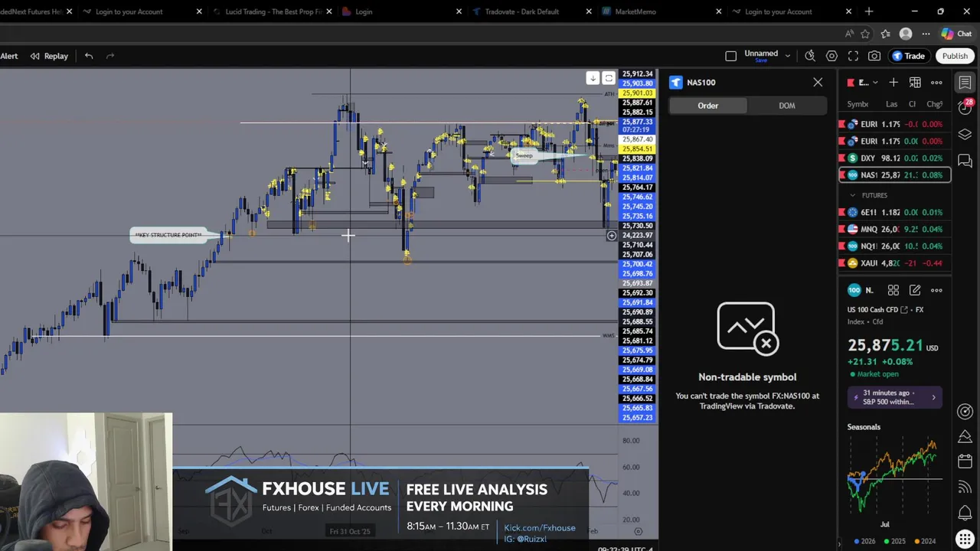
Task: Select NQ1! futures watchlist row
Action: [x=895, y=246]
